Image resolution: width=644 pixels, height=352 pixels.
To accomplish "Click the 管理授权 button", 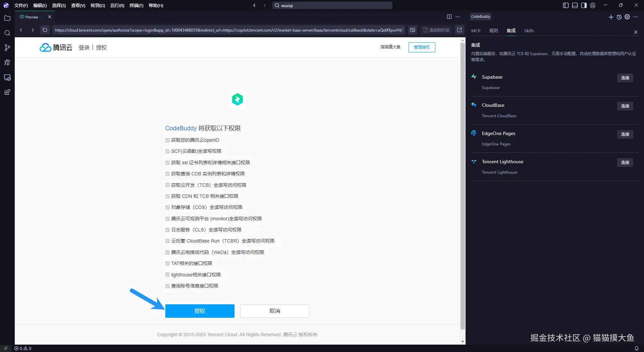I will [x=422, y=47].
